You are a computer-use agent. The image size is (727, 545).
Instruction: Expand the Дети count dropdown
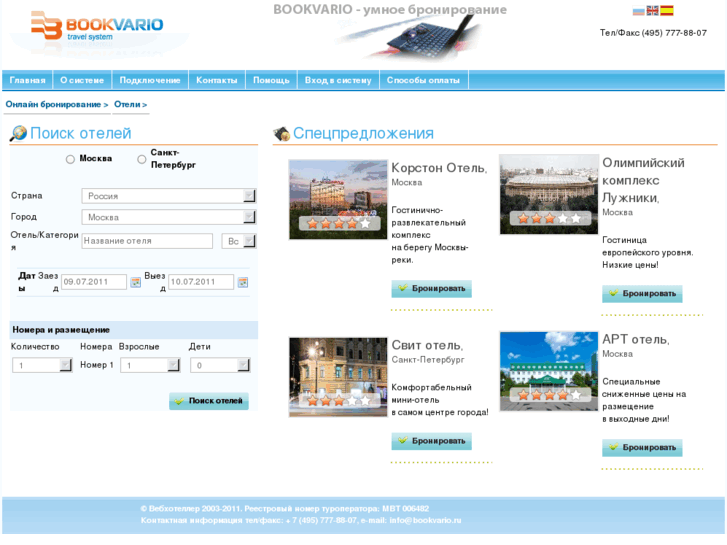click(220, 365)
